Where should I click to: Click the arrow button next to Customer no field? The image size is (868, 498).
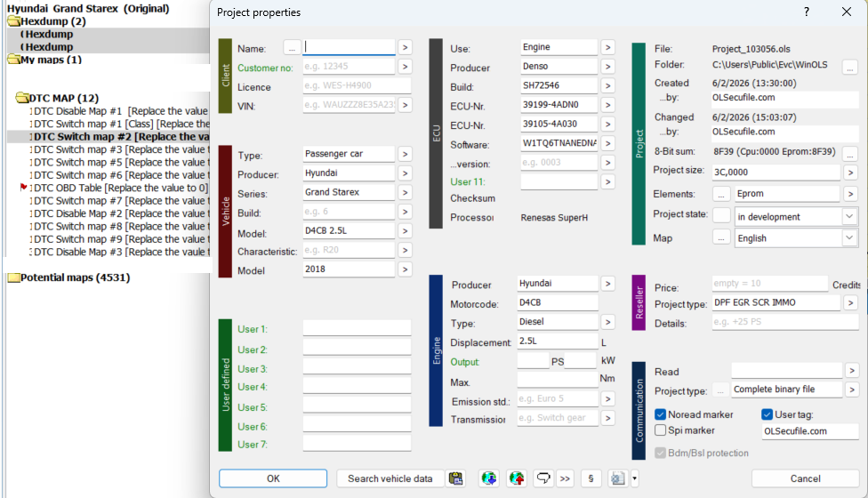click(x=406, y=67)
